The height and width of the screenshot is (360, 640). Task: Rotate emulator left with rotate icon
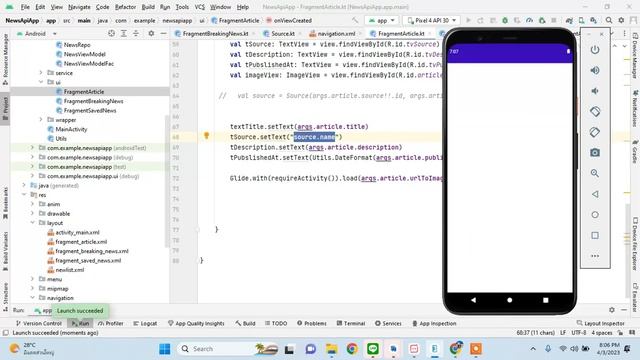click(595, 111)
